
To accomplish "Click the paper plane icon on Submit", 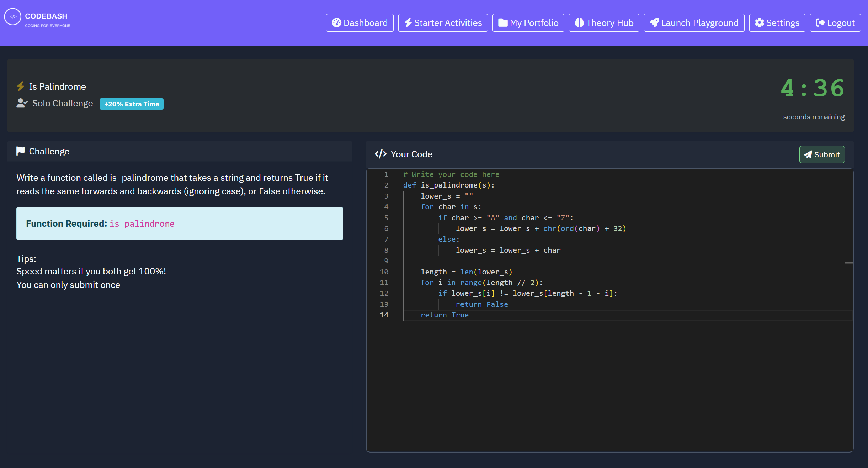I will tap(808, 154).
